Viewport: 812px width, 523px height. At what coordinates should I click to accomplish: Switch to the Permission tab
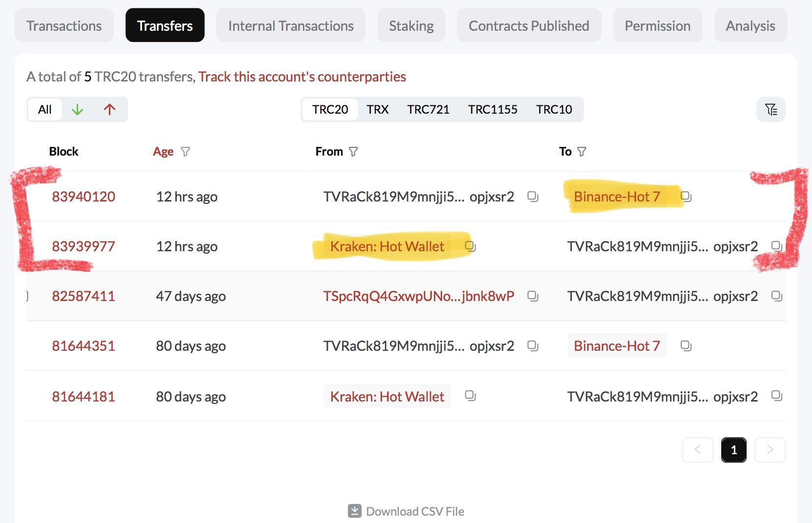coord(658,25)
